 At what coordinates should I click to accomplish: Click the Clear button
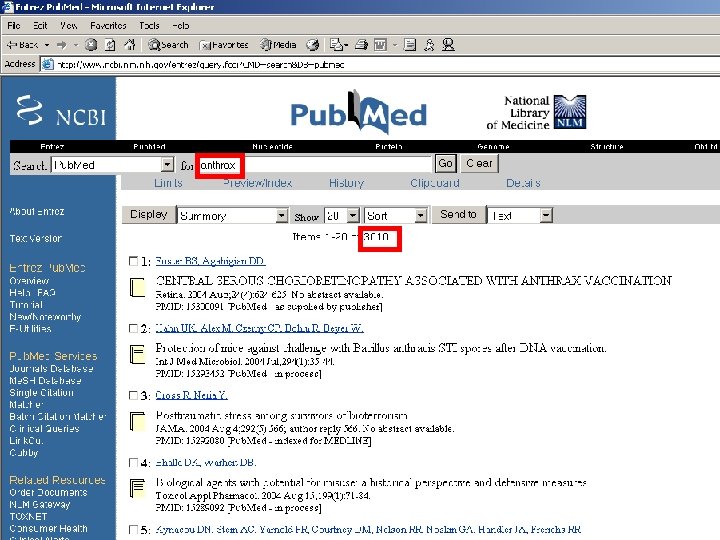point(479,163)
